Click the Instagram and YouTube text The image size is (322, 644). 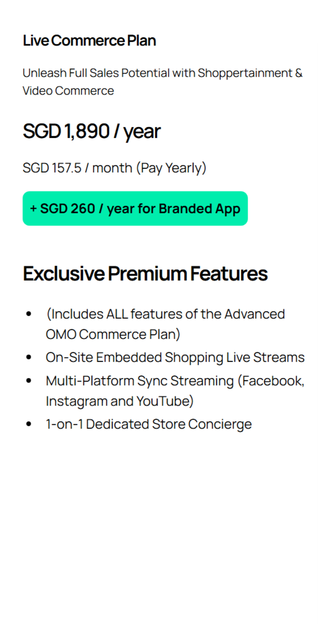(x=119, y=401)
